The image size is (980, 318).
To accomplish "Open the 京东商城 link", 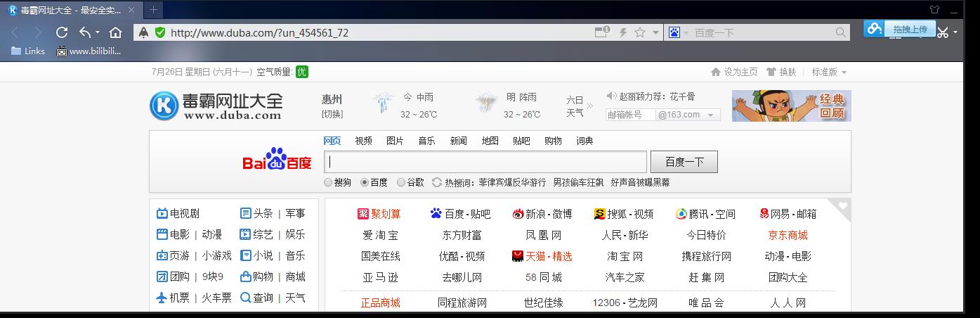I will point(788,235).
